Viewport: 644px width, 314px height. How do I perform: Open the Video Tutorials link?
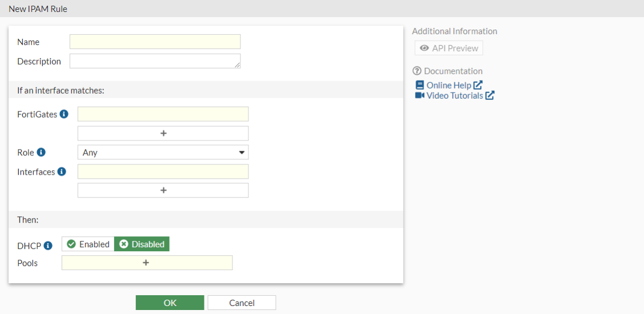pyautogui.click(x=454, y=95)
